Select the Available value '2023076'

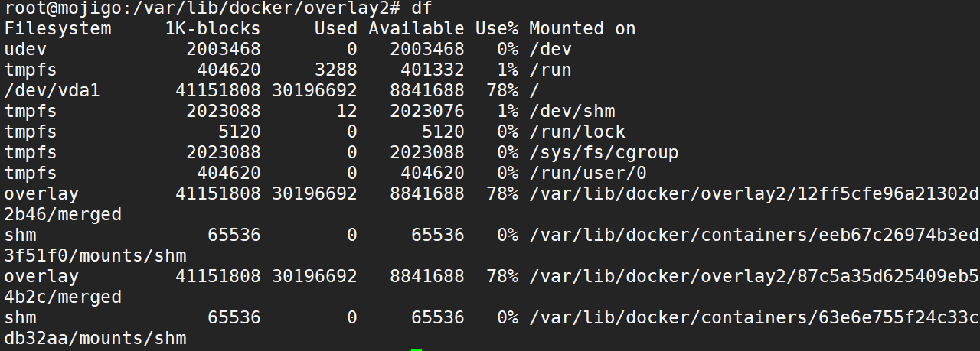(x=426, y=112)
